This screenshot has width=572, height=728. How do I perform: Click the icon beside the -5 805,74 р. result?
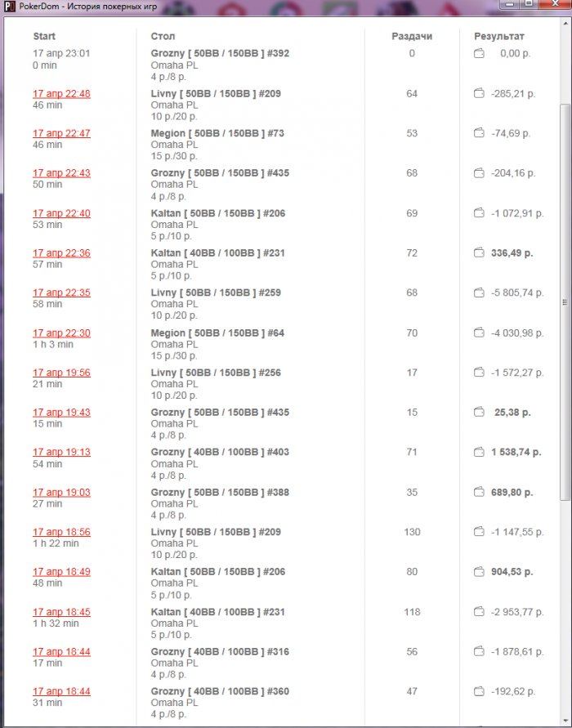pos(480,293)
